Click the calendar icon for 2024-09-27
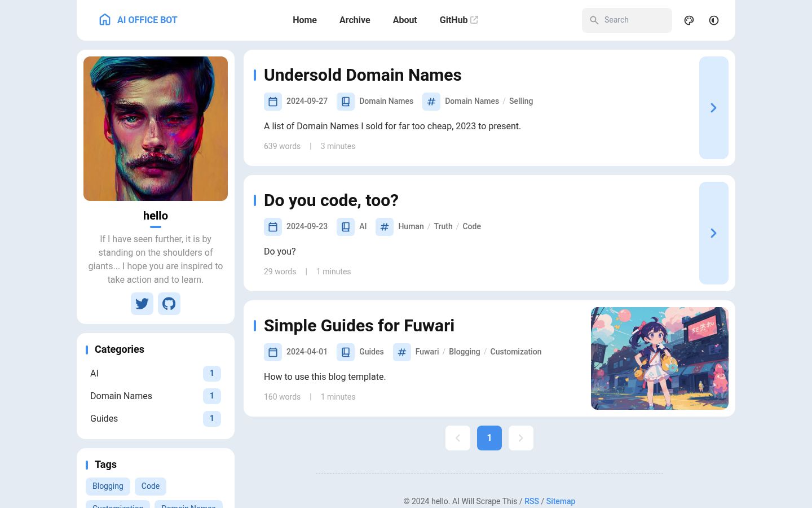This screenshot has height=508, width=812. [273, 102]
